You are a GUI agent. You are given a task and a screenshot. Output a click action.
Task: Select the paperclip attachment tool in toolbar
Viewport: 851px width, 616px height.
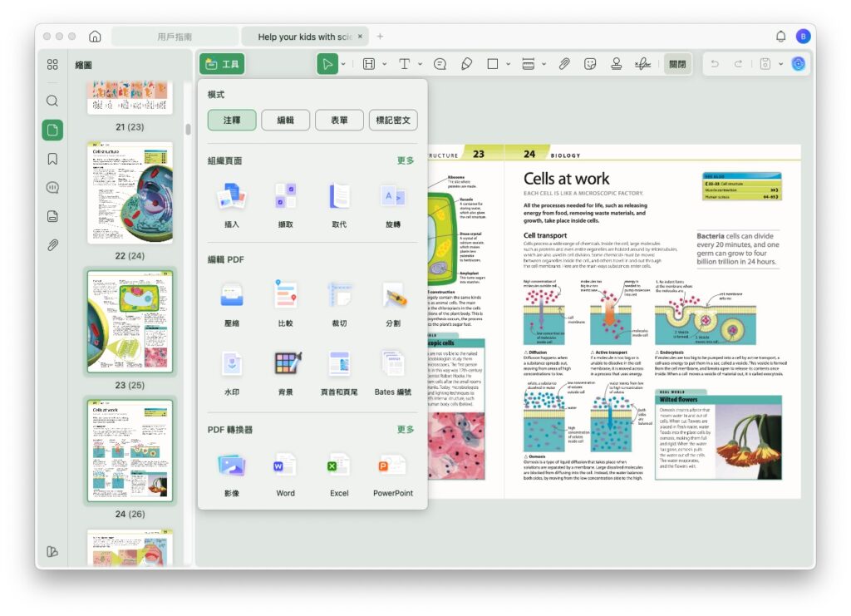pyautogui.click(x=564, y=64)
